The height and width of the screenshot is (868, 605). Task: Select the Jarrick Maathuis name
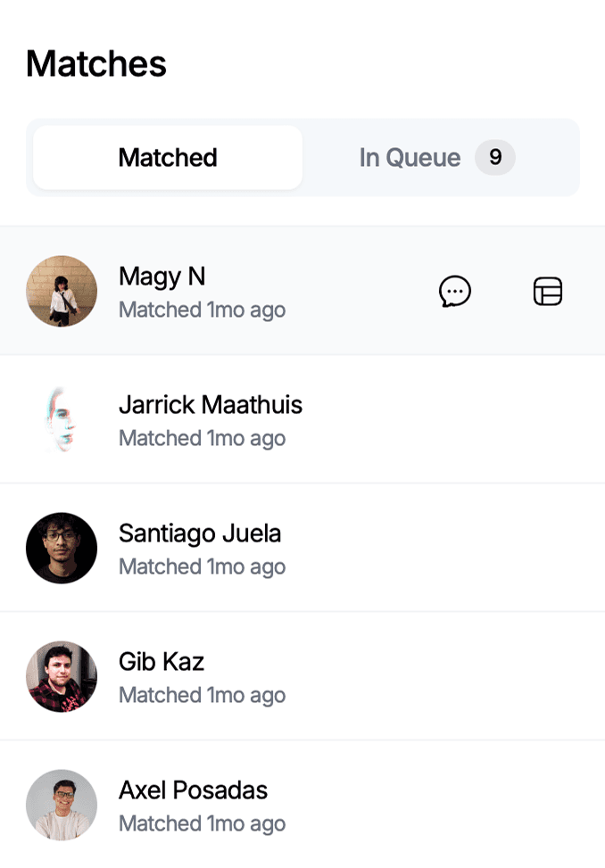(x=211, y=405)
